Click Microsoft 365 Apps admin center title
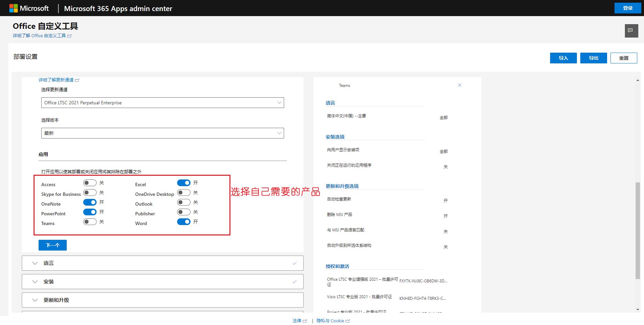Screen dimensions: 644x325 pyautogui.click(x=118, y=9)
